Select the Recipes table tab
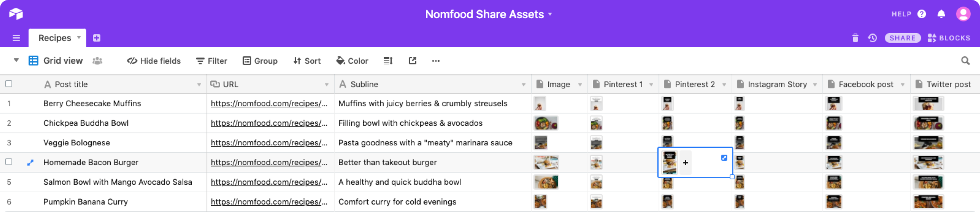Image resolution: width=980 pixels, height=212 pixels. (55, 38)
